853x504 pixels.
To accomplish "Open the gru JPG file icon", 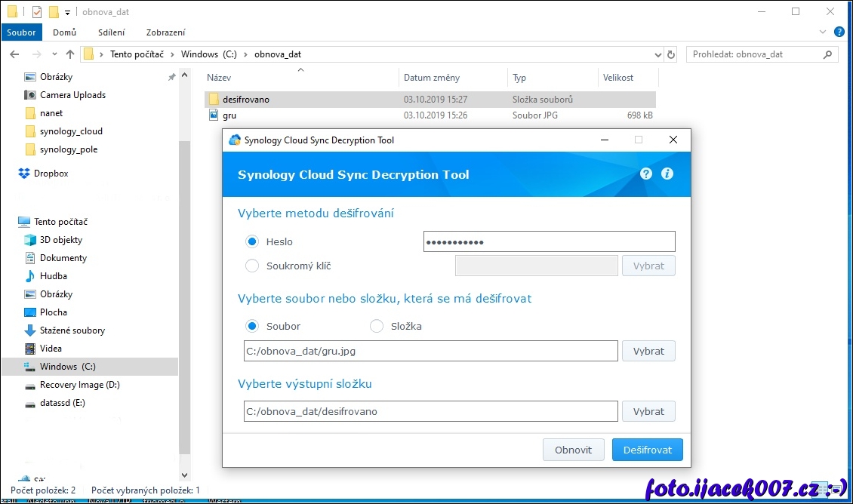I will point(214,115).
